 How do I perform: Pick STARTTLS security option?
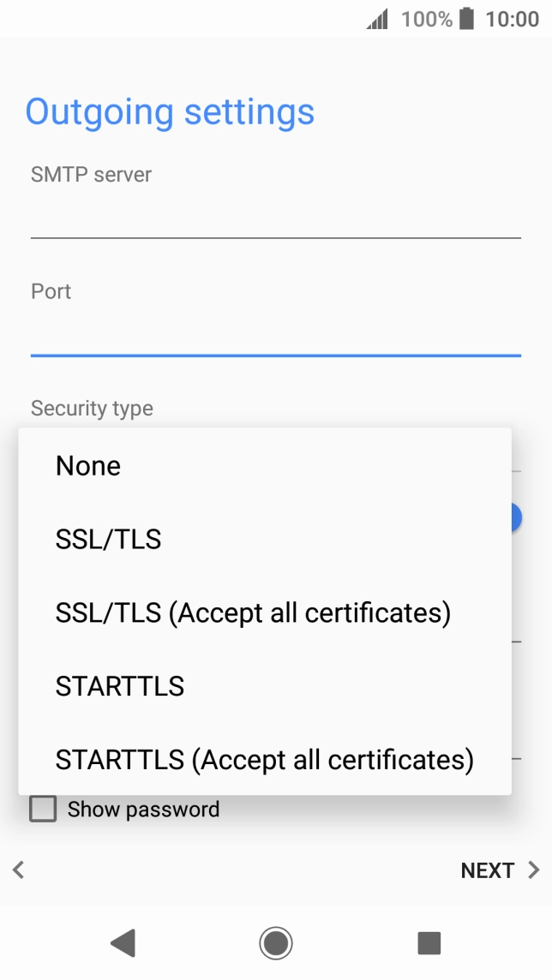coord(119,685)
